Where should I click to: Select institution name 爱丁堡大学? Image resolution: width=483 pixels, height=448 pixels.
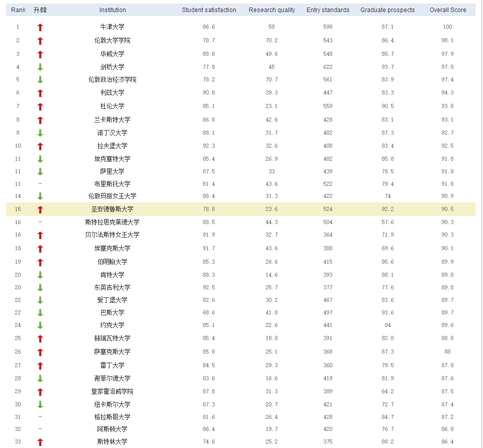tap(113, 300)
